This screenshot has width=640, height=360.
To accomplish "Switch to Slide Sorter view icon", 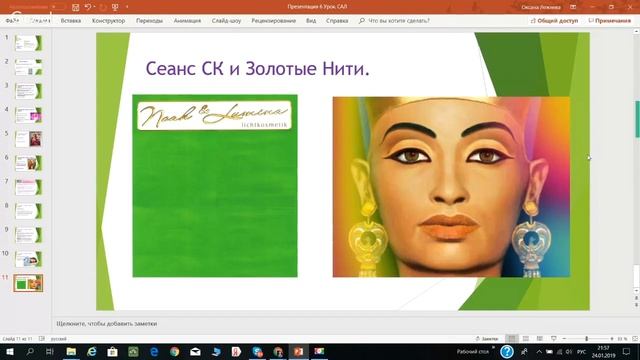I will pyautogui.click(x=526, y=339).
